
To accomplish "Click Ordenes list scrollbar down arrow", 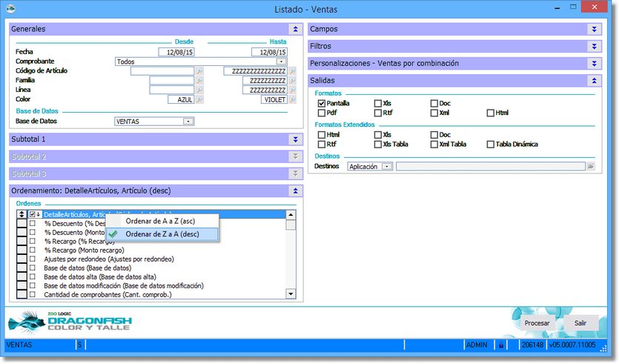I will tap(291, 294).
